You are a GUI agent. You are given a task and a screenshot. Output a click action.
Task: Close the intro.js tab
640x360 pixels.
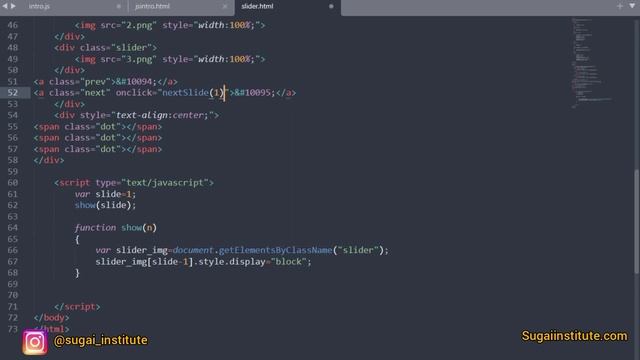[x=119, y=7]
